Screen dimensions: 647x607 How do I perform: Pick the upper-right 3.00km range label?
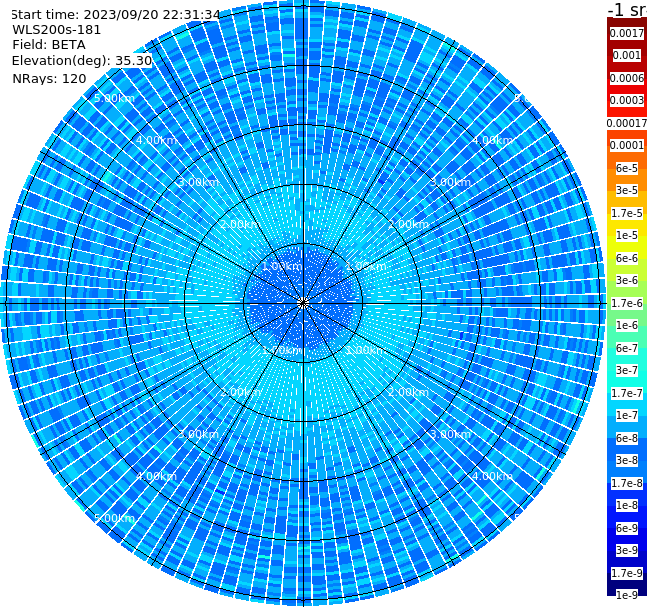tap(451, 182)
